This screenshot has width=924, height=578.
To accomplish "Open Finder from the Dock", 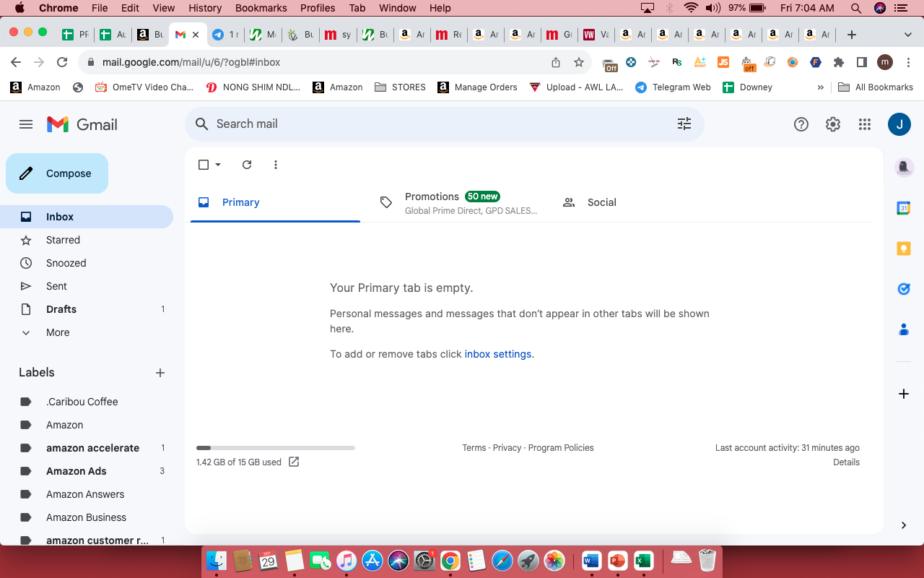I will tap(217, 561).
